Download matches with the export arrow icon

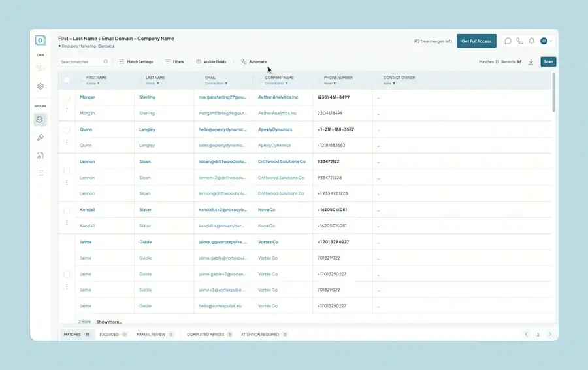tap(531, 61)
